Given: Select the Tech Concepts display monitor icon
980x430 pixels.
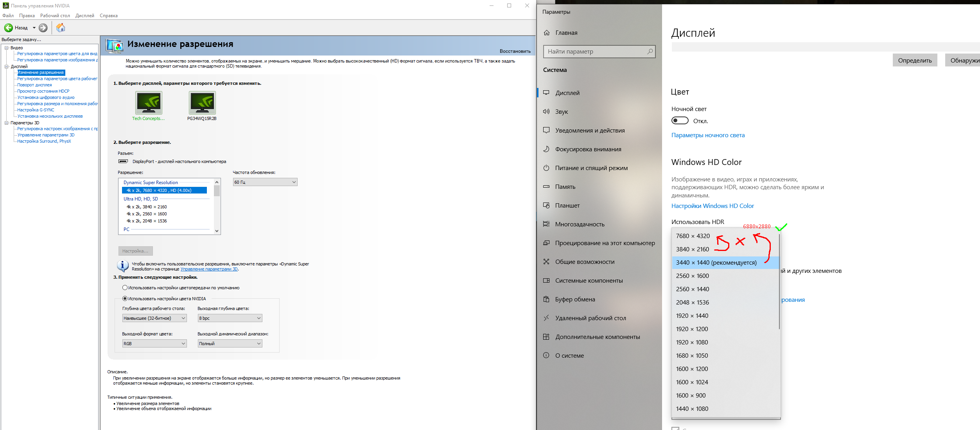Looking at the screenshot, I should (x=149, y=103).
